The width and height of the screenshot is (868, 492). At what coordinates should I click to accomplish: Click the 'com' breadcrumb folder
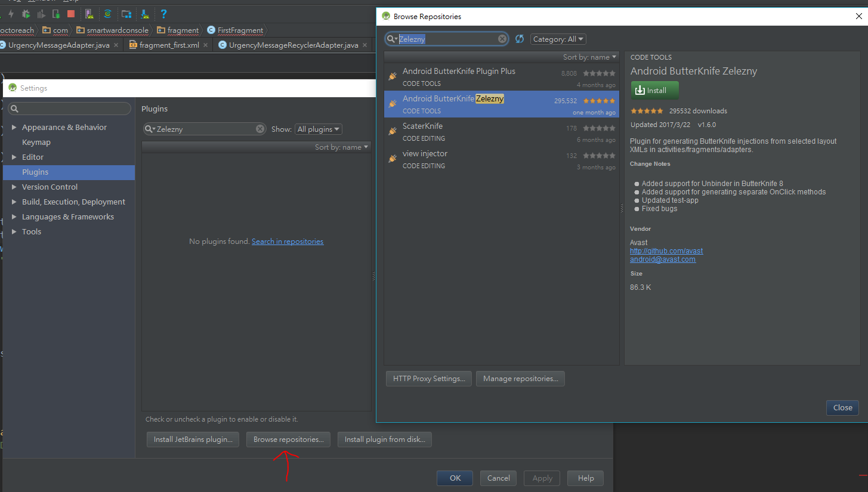tap(55, 30)
